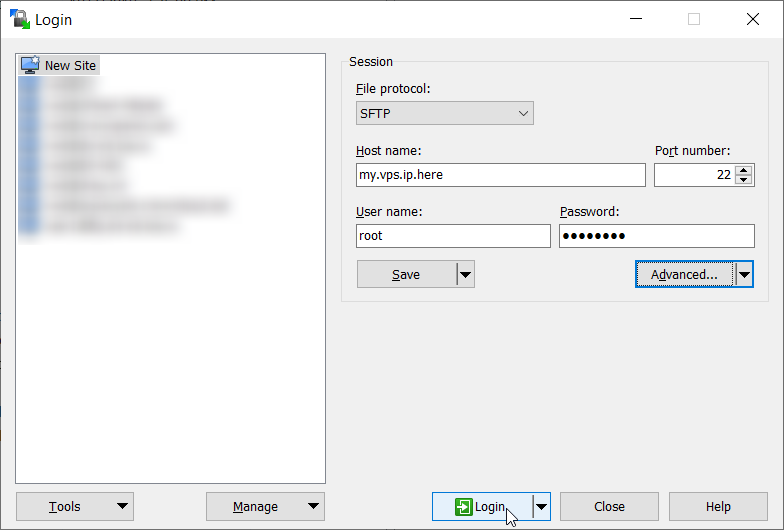Screen dimensions: 784x530
Task: Open Help for the Login dialog
Action: 718,506
